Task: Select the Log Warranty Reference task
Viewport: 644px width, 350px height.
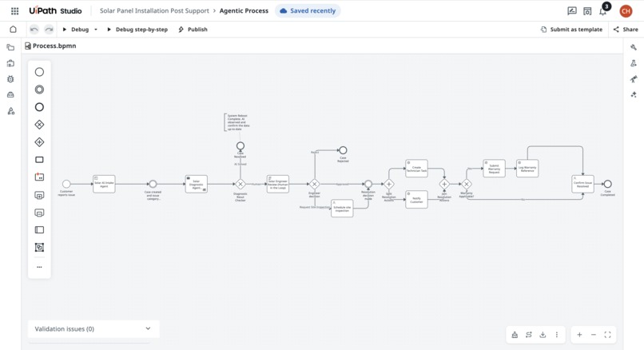Action: pyautogui.click(x=527, y=169)
